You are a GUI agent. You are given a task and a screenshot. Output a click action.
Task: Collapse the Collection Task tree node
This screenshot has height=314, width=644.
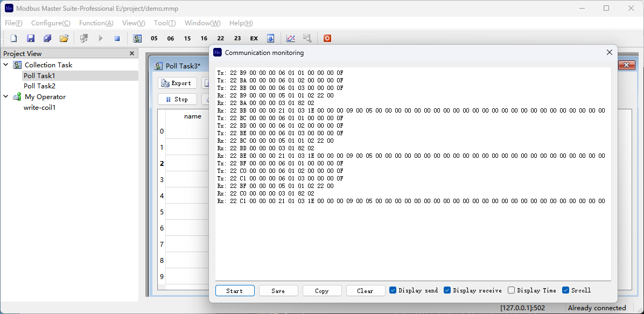pyautogui.click(x=6, y=65)
